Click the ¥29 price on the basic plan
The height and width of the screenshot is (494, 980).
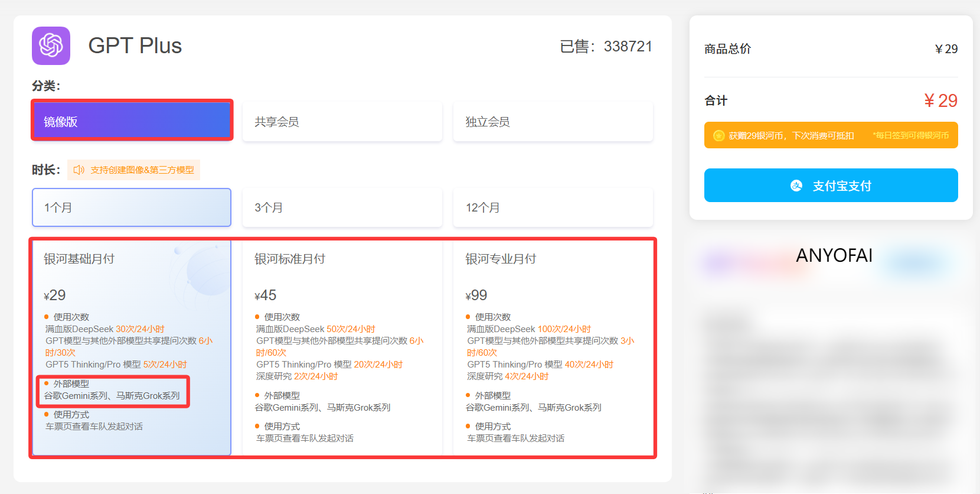(x=55, y=295)
